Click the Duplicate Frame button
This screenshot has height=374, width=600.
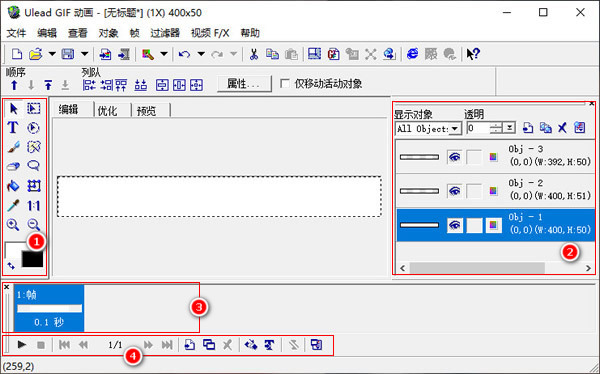tap(209, 345)
